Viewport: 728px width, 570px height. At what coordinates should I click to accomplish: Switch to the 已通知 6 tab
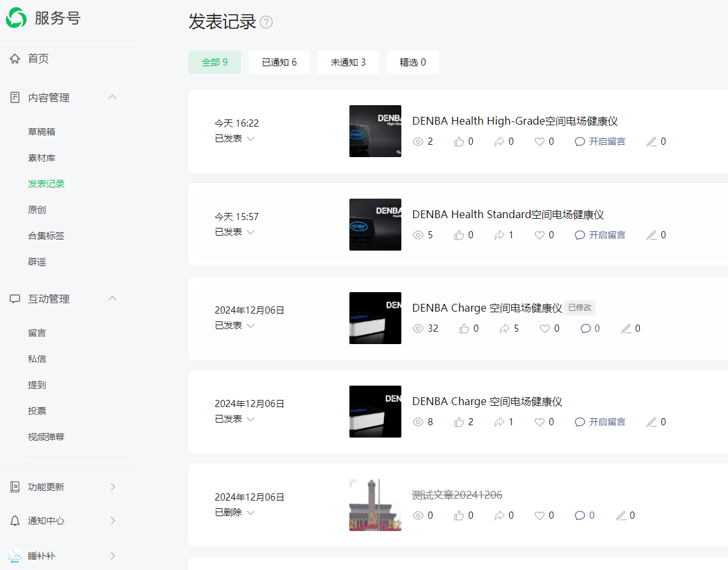279,62
